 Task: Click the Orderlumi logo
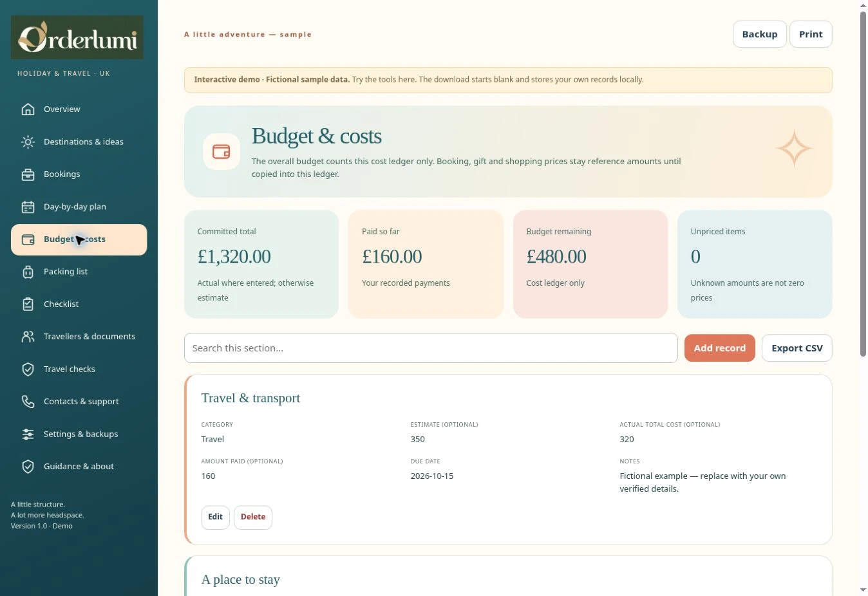pyautogui.click(x=77, y=37)
